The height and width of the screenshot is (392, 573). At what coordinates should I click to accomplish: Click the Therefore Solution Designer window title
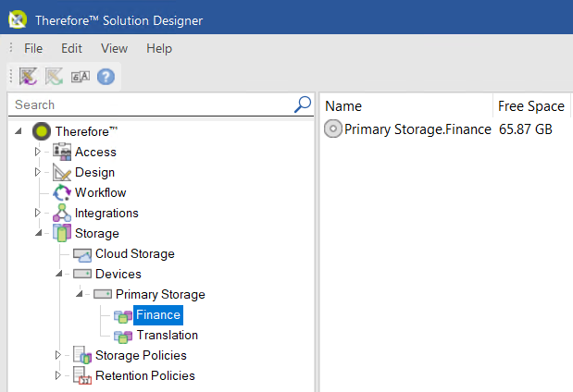[x=118, y=20]
